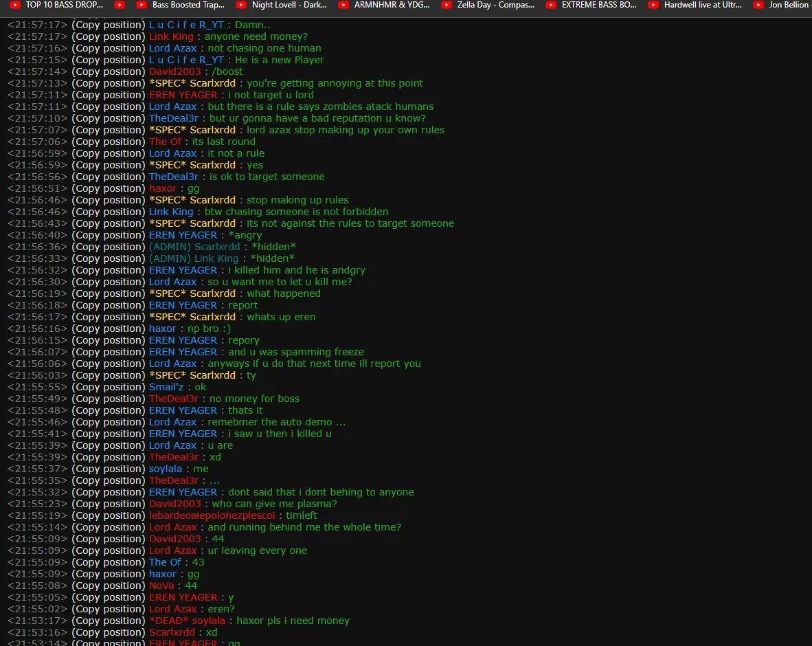Click message 'but ur gonna have a bad reputation u know?'
This screenshot has height=646, width=812.
pyautogui.click(x=317, y=118)
